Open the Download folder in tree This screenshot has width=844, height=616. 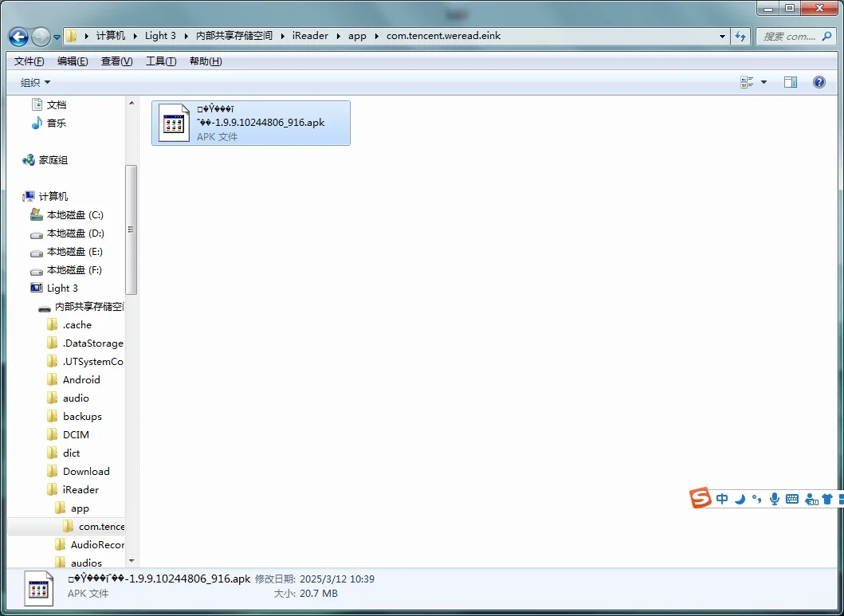[78, 471]
